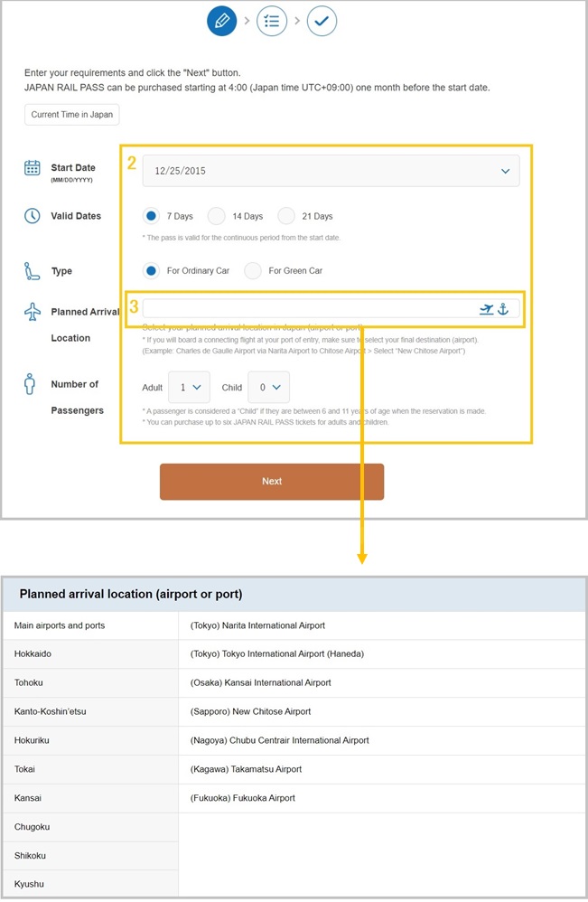Click the airplane icon beside Planned Arrival

[33, 311]
